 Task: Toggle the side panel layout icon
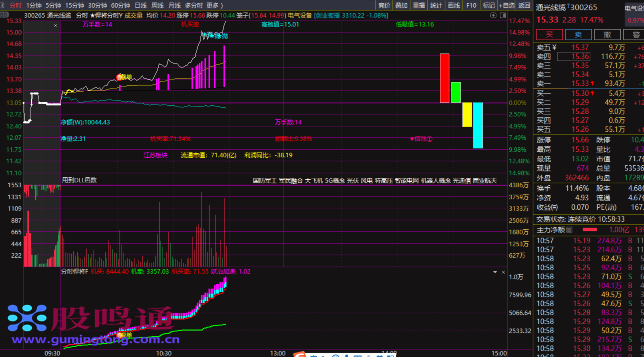click(503, 16)
